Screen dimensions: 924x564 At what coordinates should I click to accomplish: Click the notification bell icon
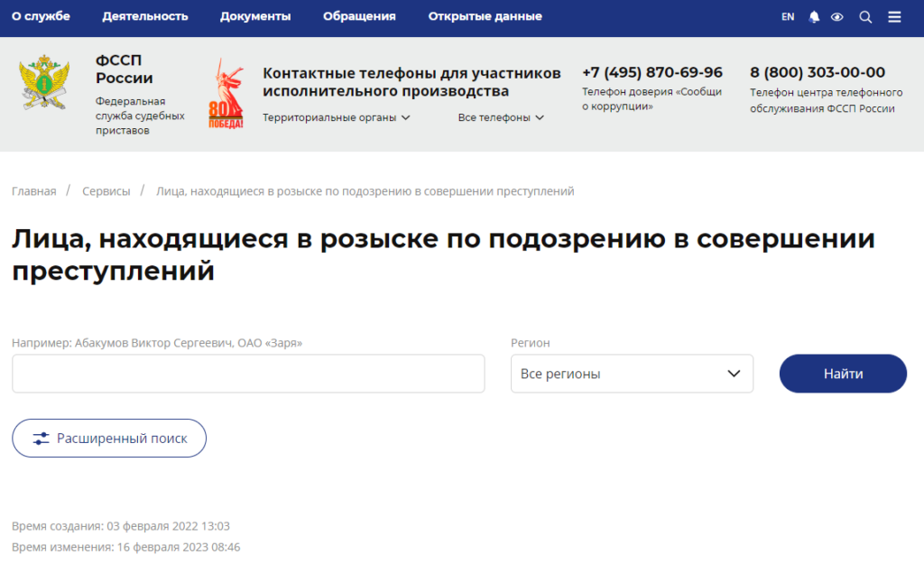(x=815, y=17)
